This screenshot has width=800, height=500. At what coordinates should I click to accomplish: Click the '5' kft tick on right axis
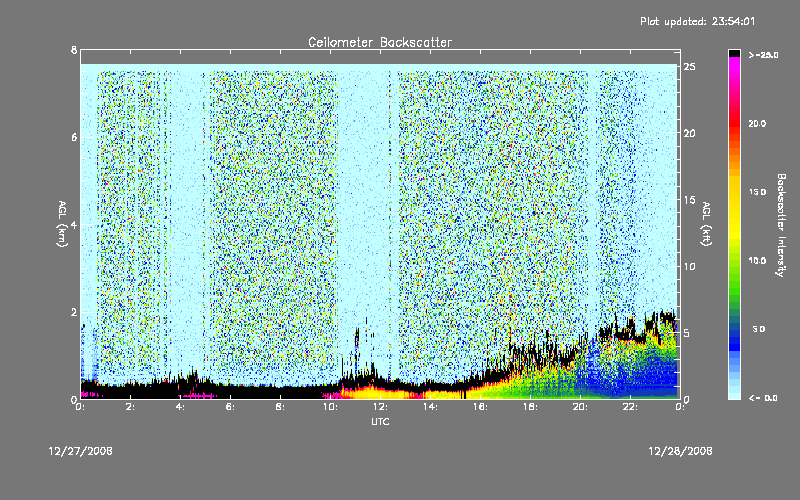687,333
